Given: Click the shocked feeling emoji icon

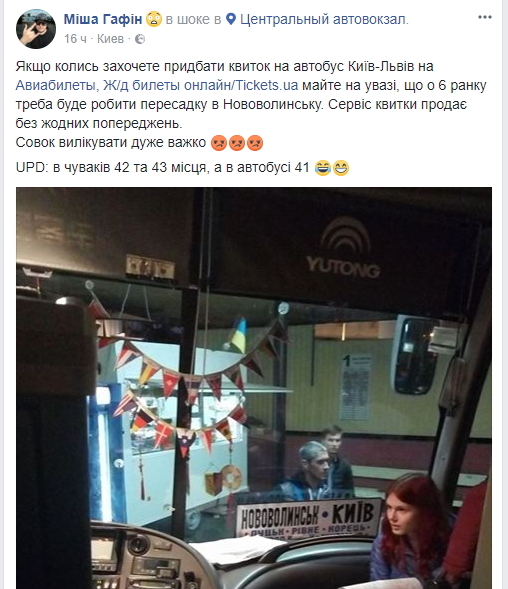Looking at the screenshot, I should tap(154, 19).
